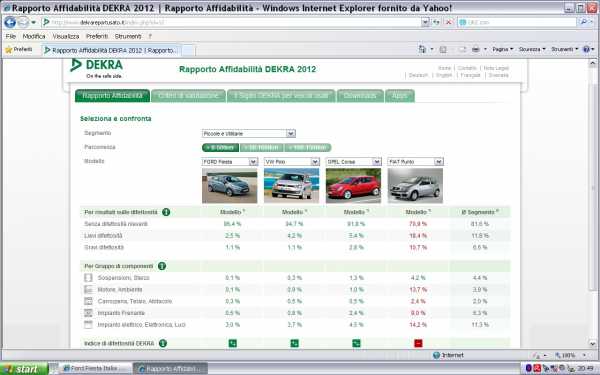
Task: Switch to the Download tab
Action: point(360,96)
